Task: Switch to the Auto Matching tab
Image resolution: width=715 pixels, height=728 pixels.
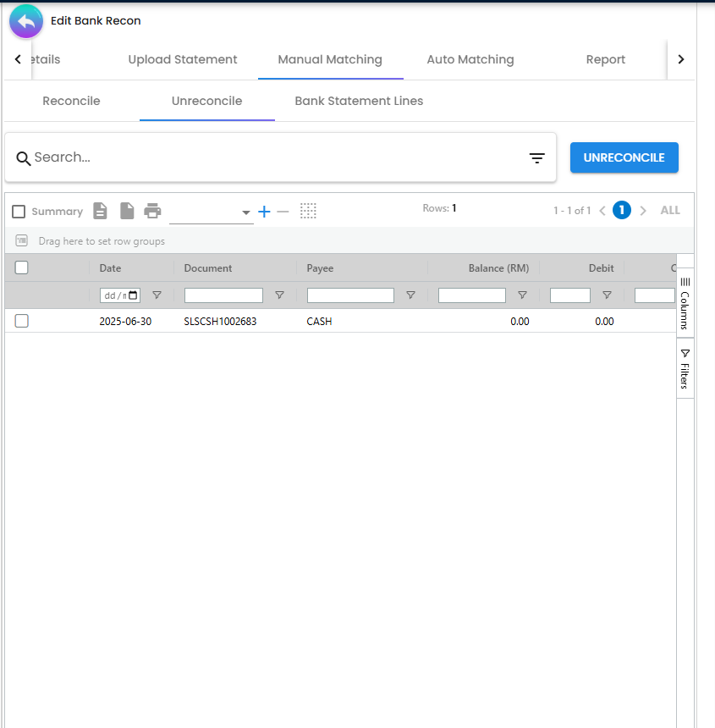Action: click(x=470, y=59)
